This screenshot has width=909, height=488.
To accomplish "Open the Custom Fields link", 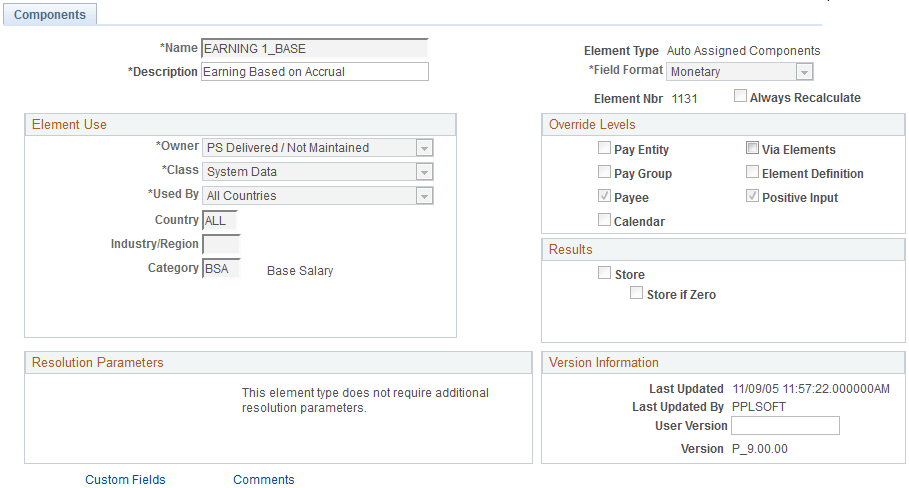I will click(x=125, y=480).
